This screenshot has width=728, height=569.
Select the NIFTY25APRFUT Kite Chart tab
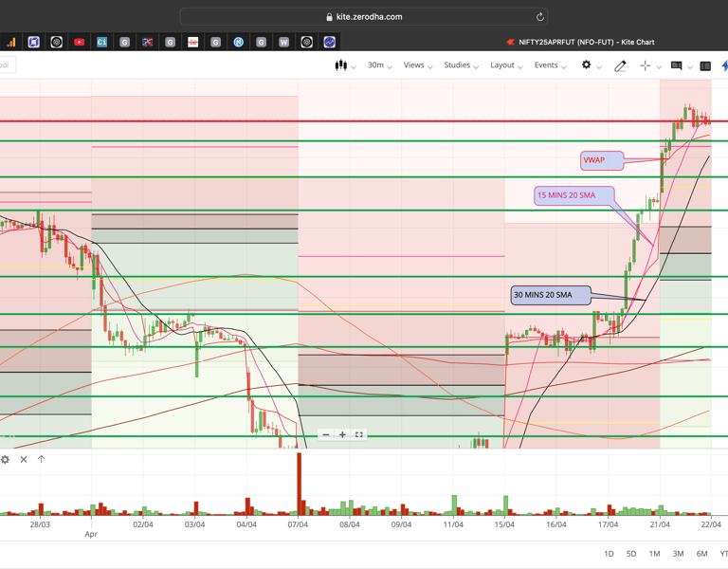pos(580,43)
